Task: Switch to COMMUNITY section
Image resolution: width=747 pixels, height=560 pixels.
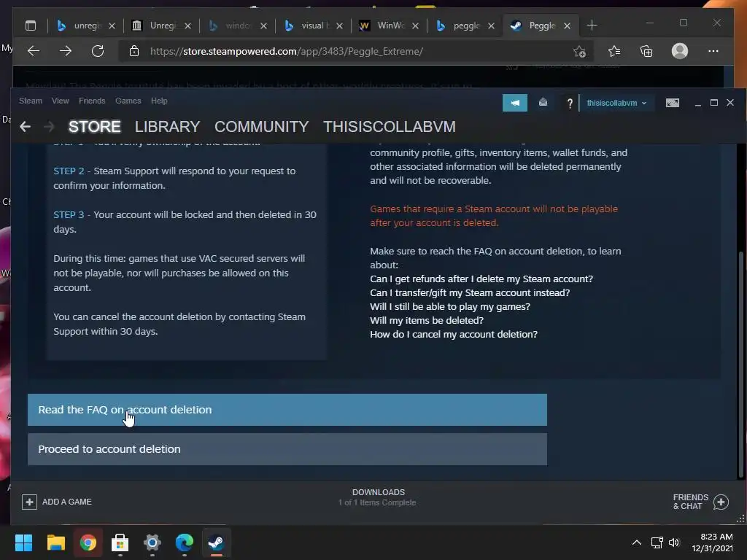Action: click(x=262, y=127)
